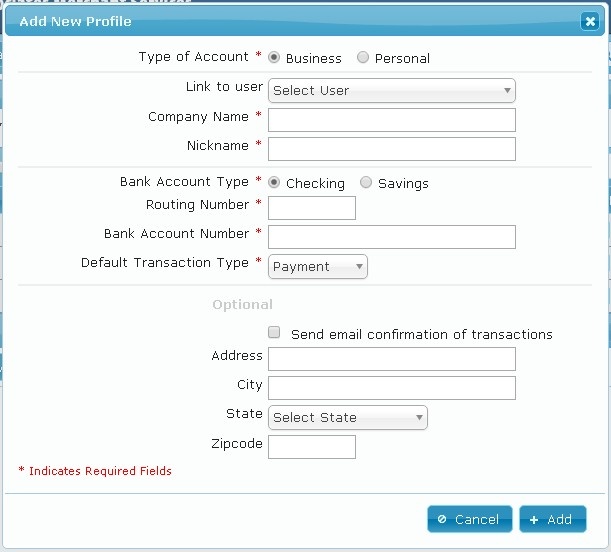Viewport: 611px width, 552px height.
Task: Close the Add New Profile dialog
Action: coord(590,21)
